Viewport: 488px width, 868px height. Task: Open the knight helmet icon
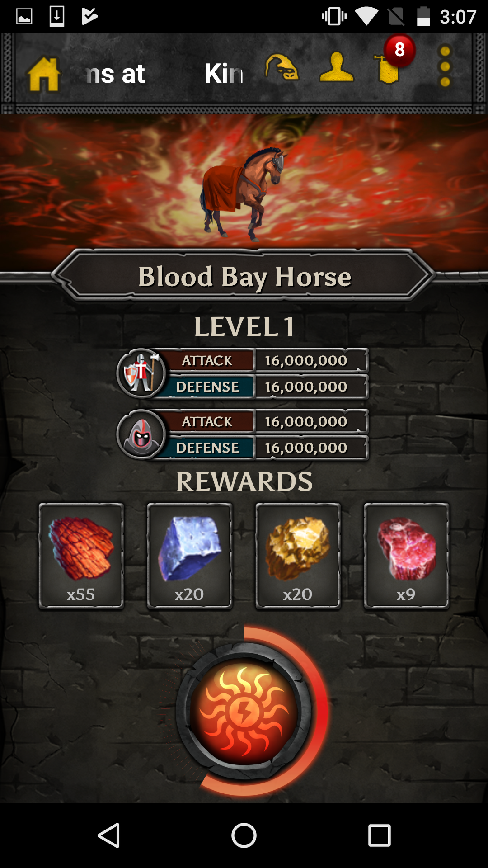coord(282,68)
